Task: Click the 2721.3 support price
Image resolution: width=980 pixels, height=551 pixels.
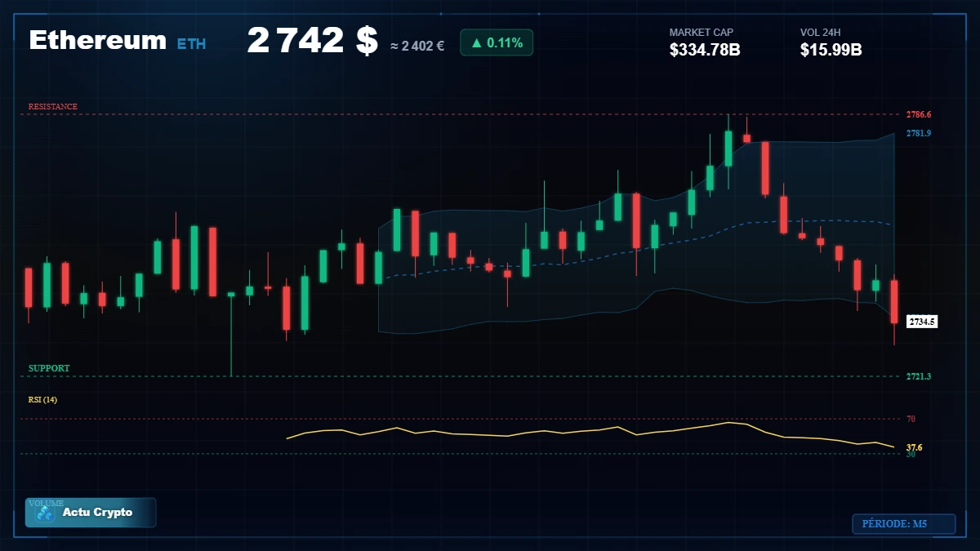Action: pyautogui.click(x=919, y=376)
